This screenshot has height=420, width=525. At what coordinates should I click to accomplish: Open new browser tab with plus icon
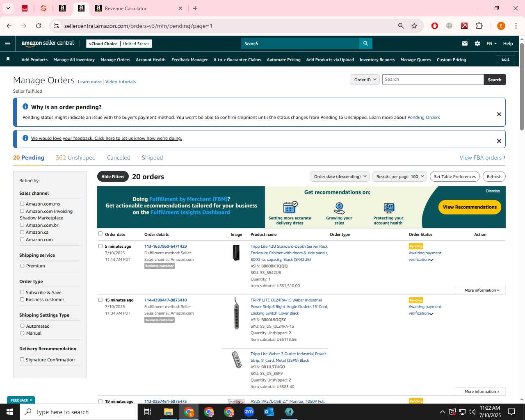(195, 8)
